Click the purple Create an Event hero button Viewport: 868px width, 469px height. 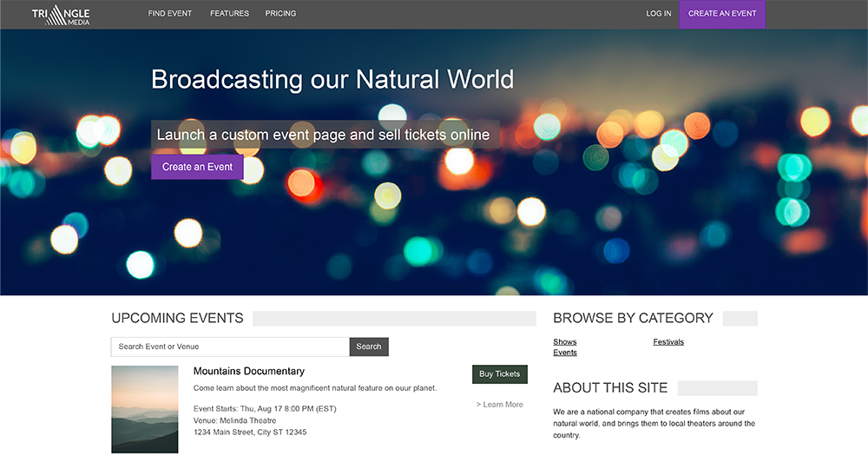(x=197, y=167)
